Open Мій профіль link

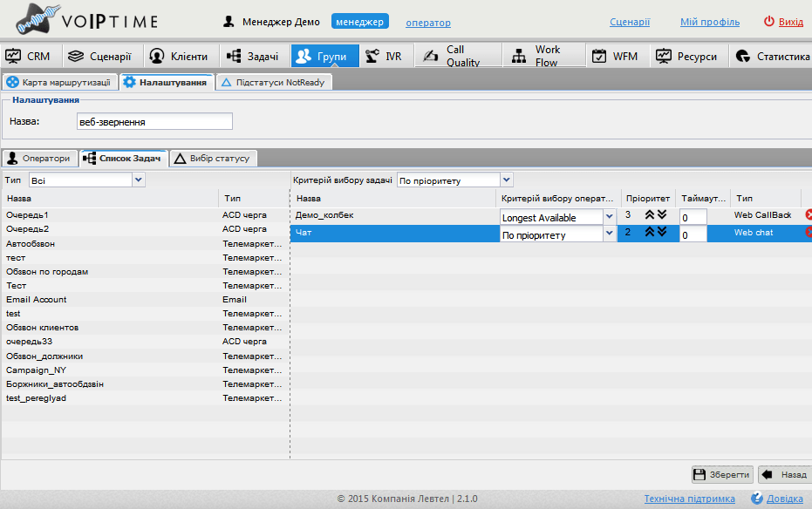point(709,22)
